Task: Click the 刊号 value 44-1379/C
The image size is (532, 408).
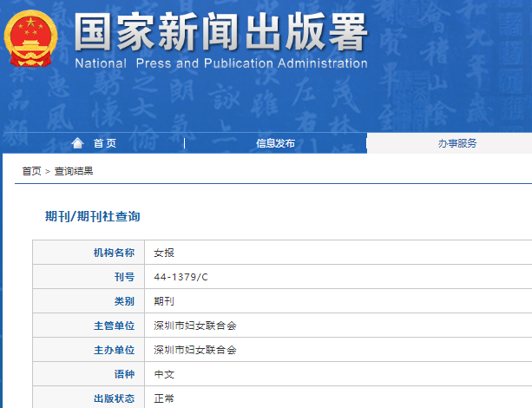Action: [x=181, y=277]
